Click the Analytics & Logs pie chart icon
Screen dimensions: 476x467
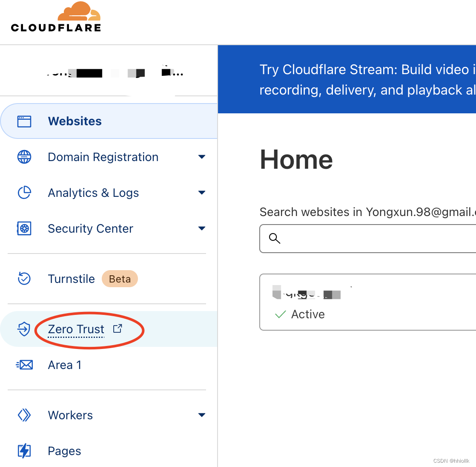24,193
